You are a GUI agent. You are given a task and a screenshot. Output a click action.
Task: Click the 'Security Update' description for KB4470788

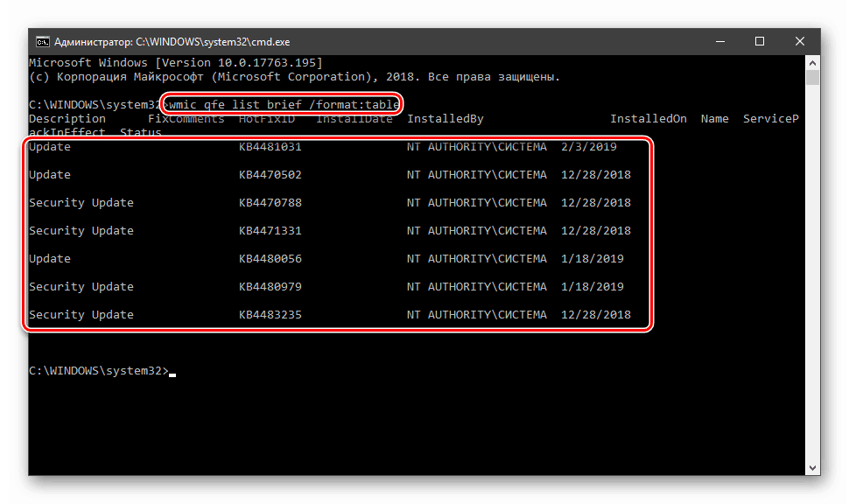[81, 203]
